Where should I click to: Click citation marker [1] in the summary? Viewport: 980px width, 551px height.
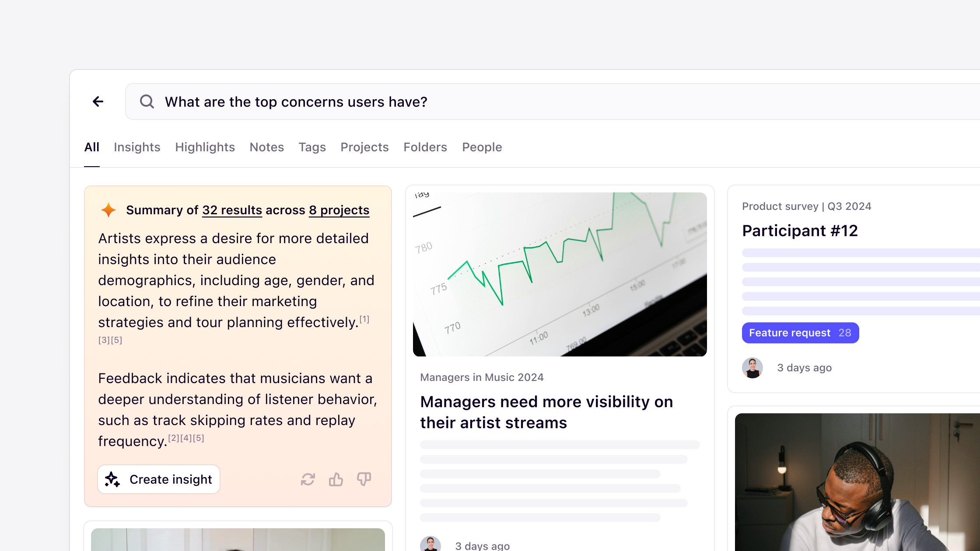(x=364, y=319)
